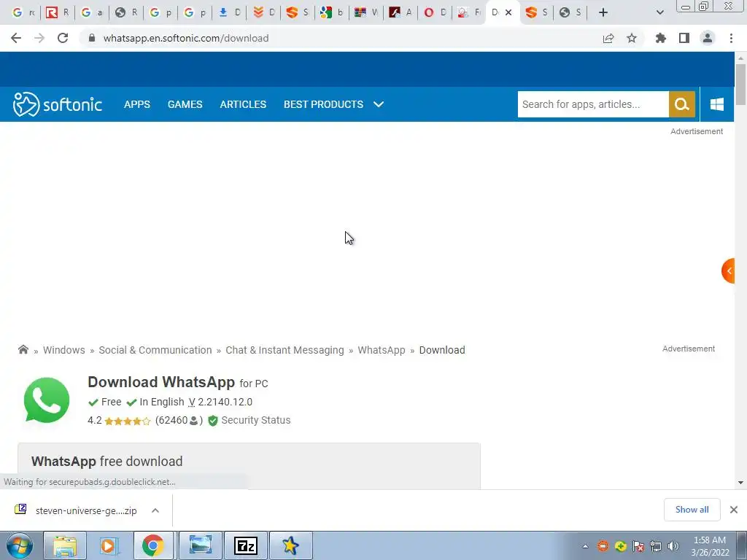The width and height of the screenshot is (747, 560).
Task: Click the Chrome taskbar icon
Action: click(152, 545)
